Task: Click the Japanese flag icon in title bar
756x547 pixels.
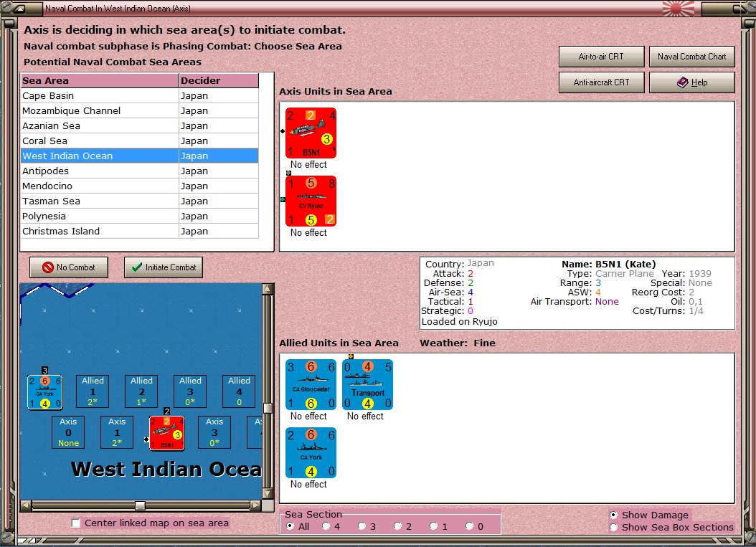Action: 679,9
